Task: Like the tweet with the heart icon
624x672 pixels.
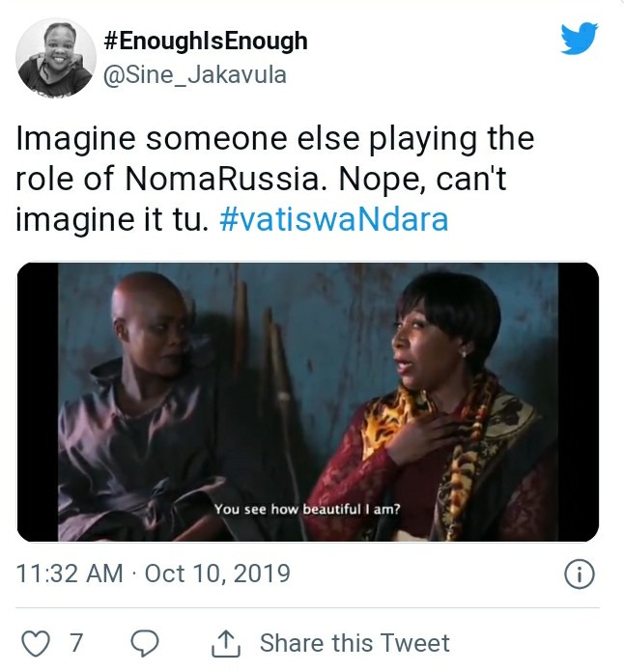Action: click(36, 644)
